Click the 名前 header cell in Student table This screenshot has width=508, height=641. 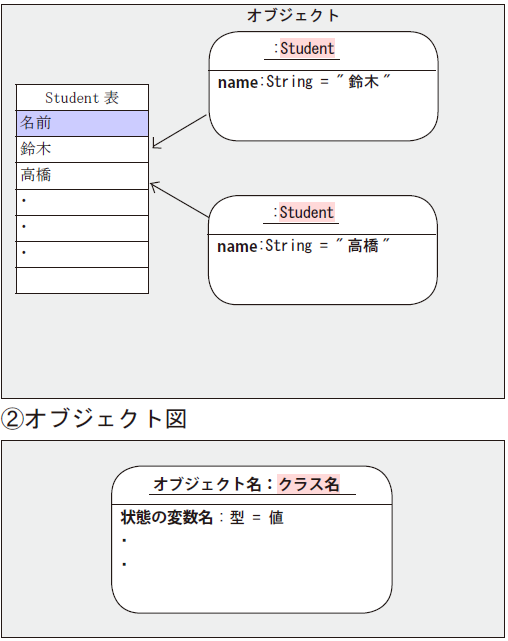coord(82,123)
